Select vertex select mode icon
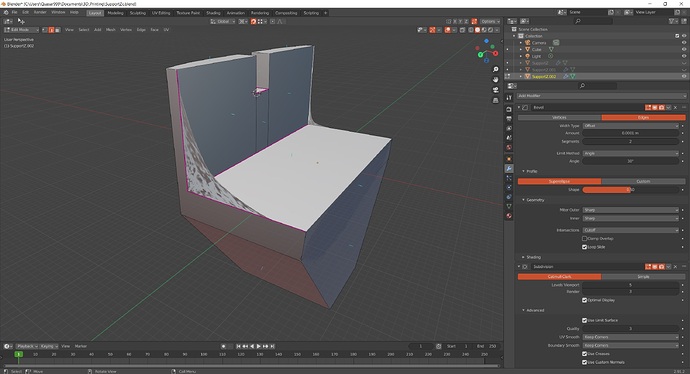This screenshot has width=690, height=374. click(45, 30)
